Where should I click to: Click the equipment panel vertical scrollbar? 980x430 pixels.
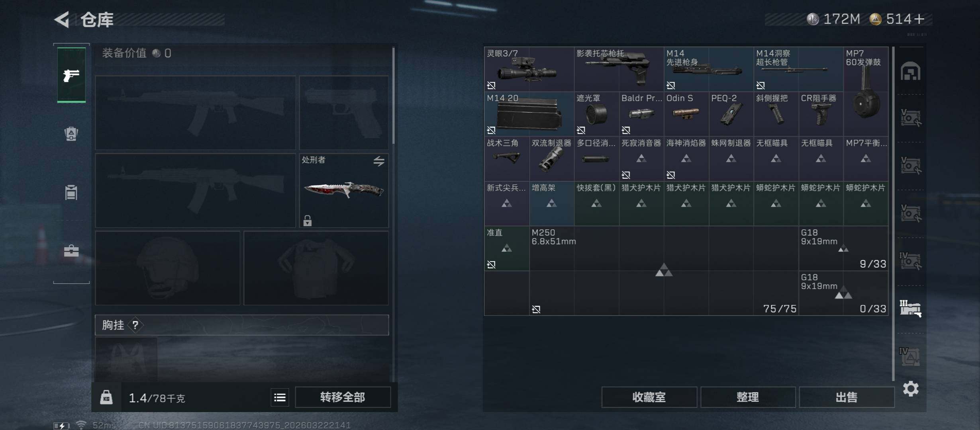point(393,96)
